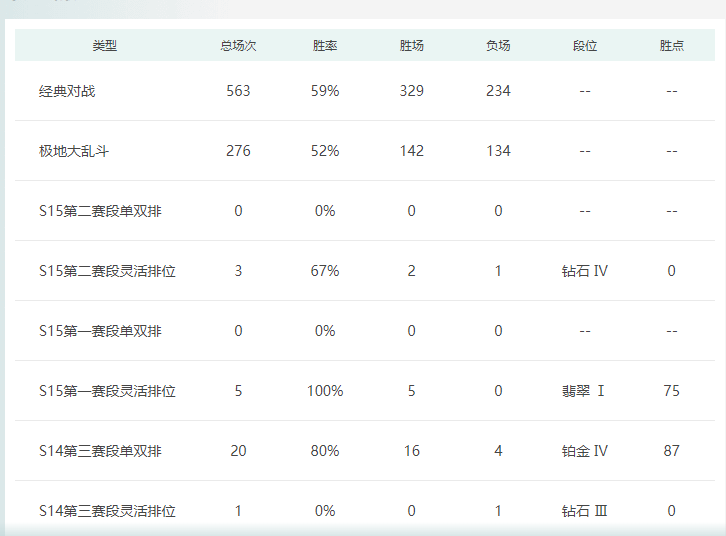
Task: Click wins value 329
Action: (x=412, y=91)
